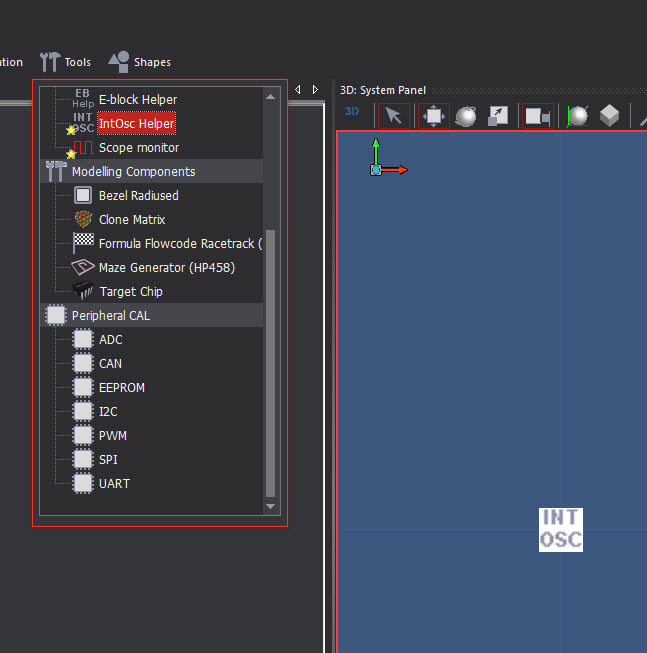Image resolution: width=647 pixels, height=653 pixels.
Task: Select the rotate sphere tool
Action: click(466, 116)
